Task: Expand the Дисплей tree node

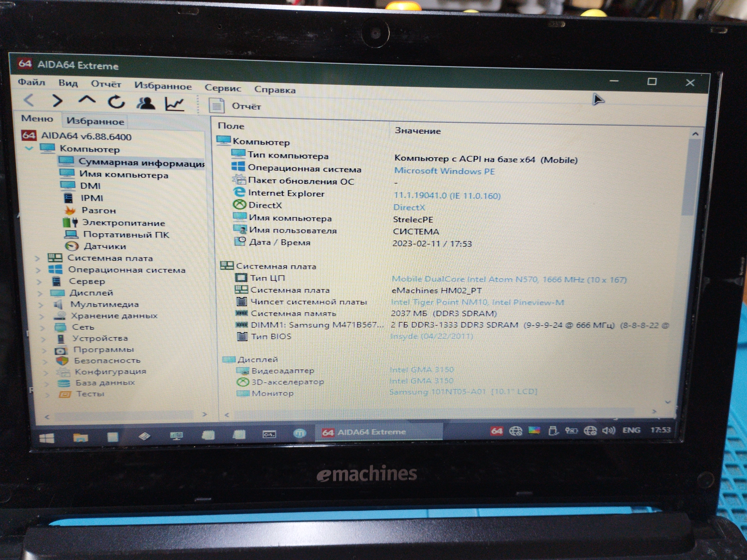Action: [x=40, y=293]
